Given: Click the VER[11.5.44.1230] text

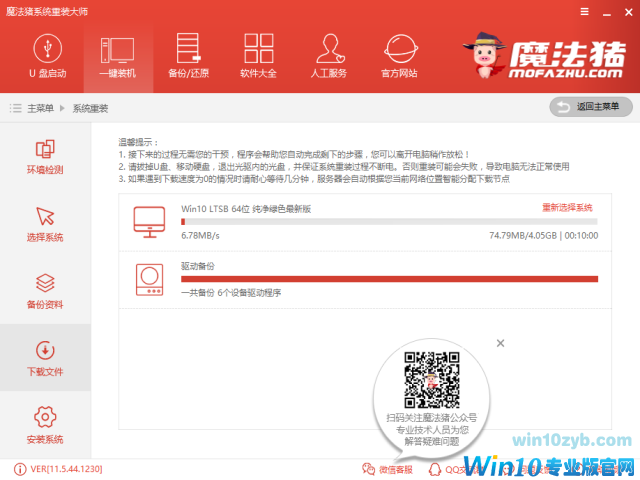Looking at the screenshot, I should pos(67,469).
